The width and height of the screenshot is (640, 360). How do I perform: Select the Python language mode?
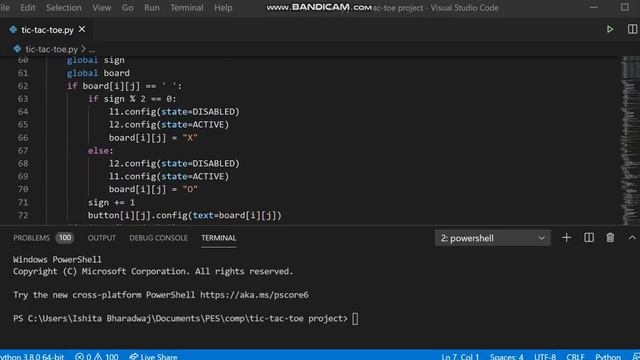click(x=608, y=356)
